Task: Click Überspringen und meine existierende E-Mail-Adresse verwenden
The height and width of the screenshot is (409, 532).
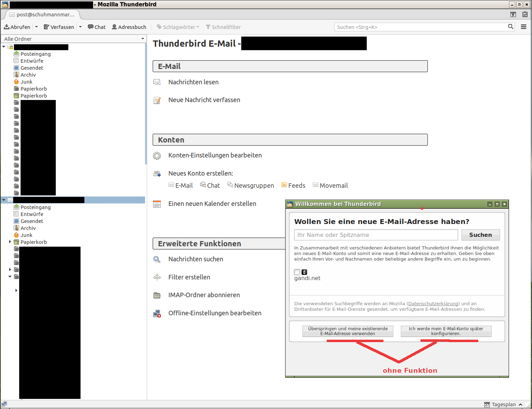Action: tap(348, 331)
